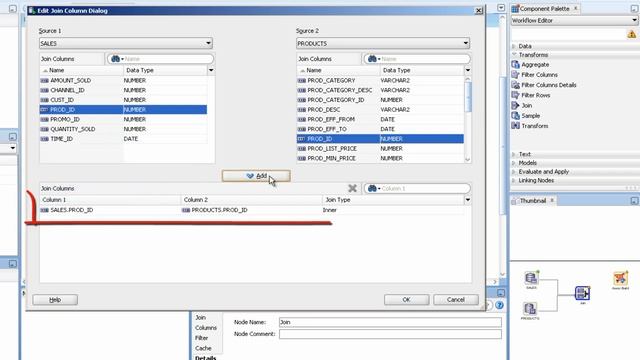
Task: Open the Source 2 PRODUCTS dropdown
Action: 383,43
